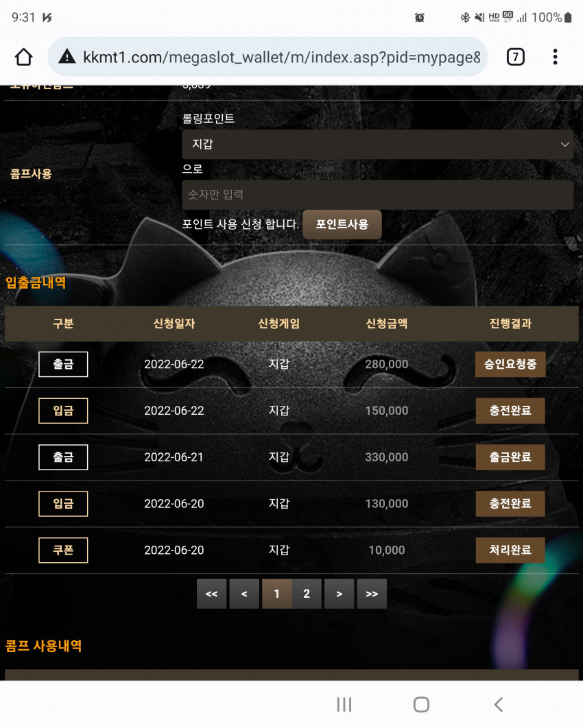
Task: Click 승인요청중 status for 280,000 withdrawal
Action: click(x=510, y=364)
